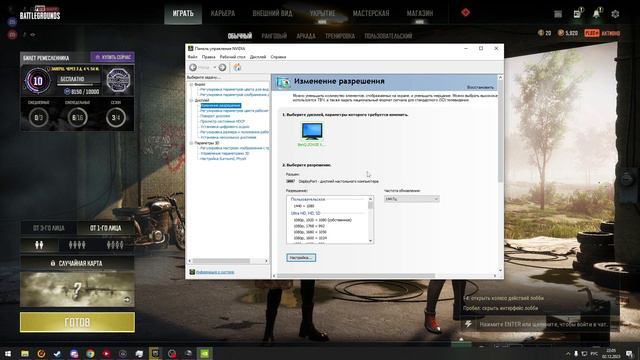Collapse the Видео tree section
The width and height of the screenshot is (640, 360).
pos(191,84)
